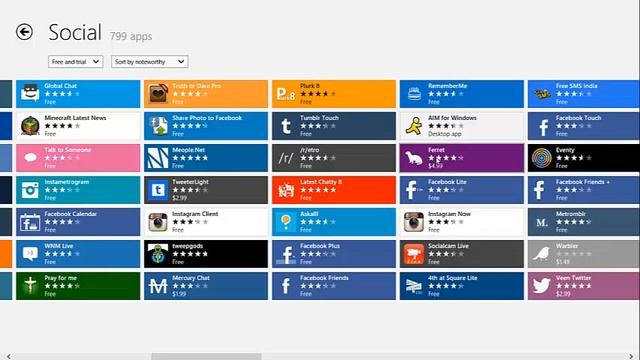Viewport: 640px width, 360px height.
Task: Click the Talk to Someone speech bubble icon
Action: (30, 158)
